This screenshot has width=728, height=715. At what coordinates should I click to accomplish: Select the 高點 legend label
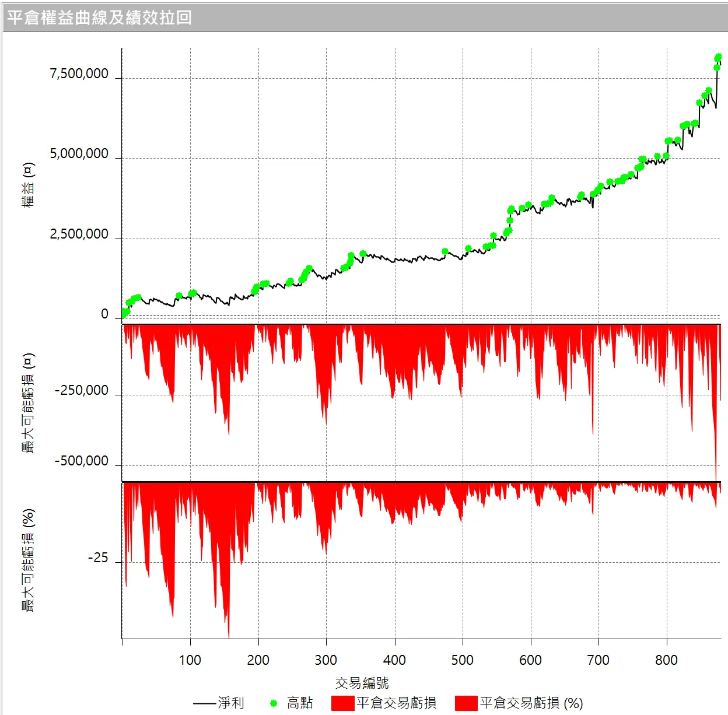point(300,703)
